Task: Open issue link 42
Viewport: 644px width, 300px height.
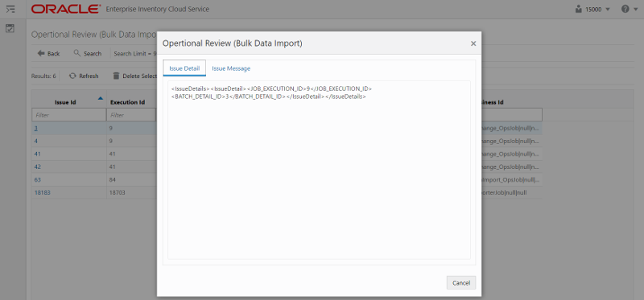Action: (x=37, y=166)
